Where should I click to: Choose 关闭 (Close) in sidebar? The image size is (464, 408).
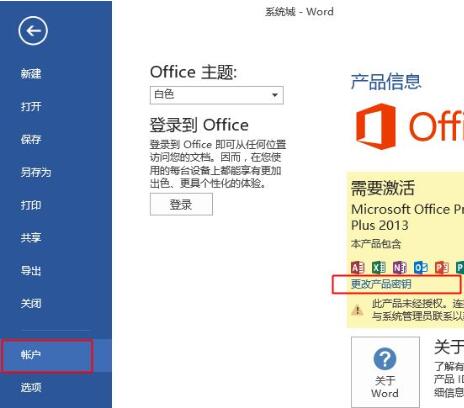coord(31,303)
